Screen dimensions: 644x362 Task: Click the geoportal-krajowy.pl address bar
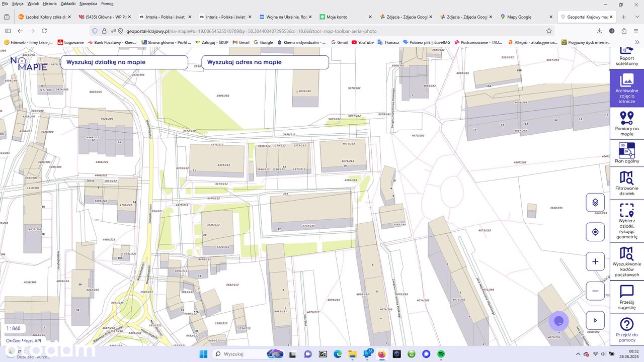[322, 31]
